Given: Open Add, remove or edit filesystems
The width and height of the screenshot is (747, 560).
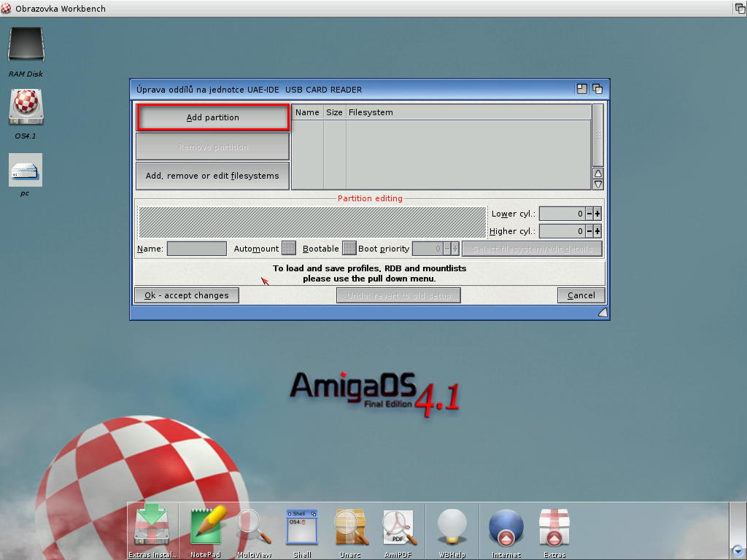Looking at the screenshot, I should tap(212, 176).
